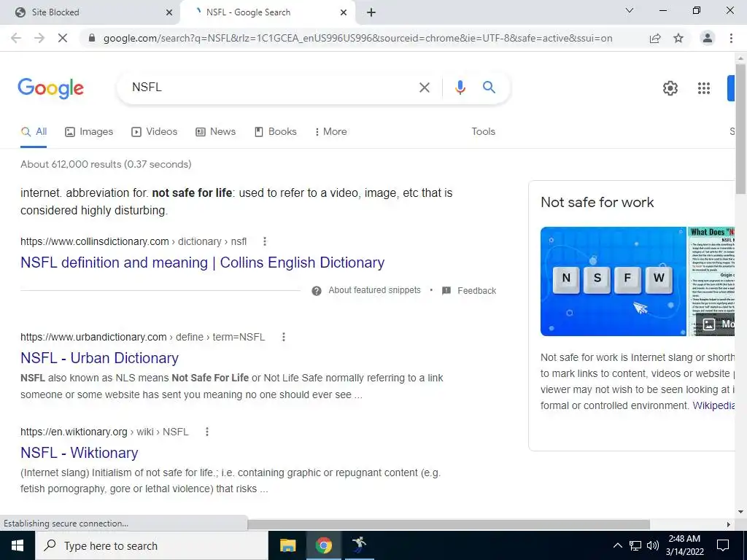
Task: Switch to Books results
Action: (x=275, y=132)
